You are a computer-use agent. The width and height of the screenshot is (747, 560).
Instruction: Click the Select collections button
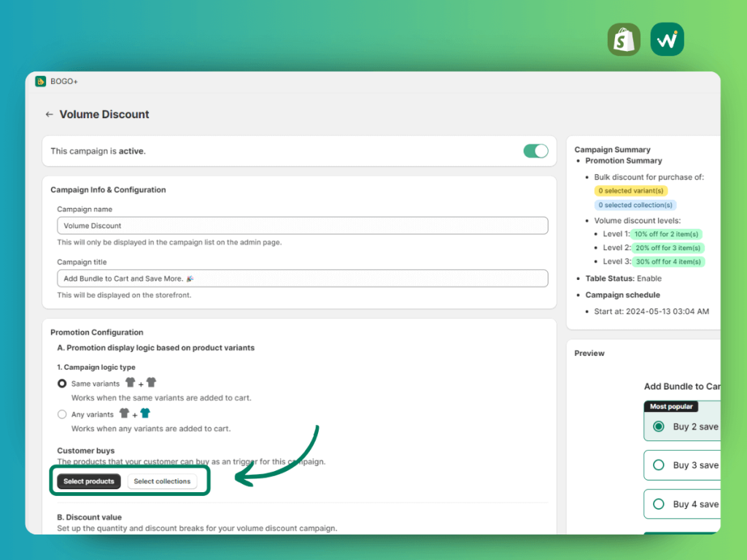coord(162,481)
